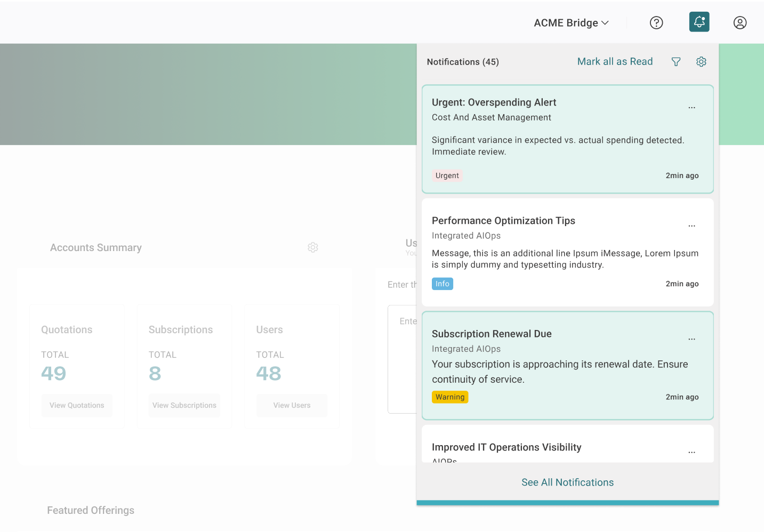Click the Quotations total 49 value
This screenshot has height=532, width=764.
pos(54,373)
